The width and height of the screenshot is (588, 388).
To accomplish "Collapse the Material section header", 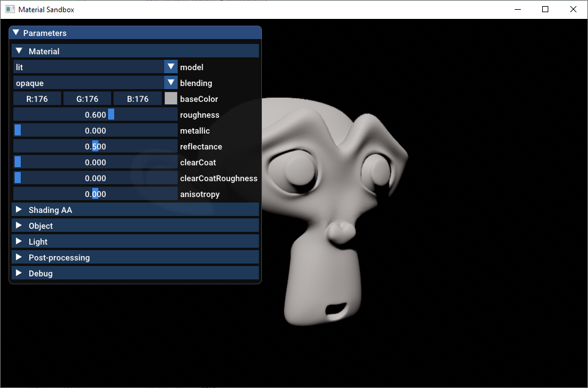I will (135, 51).
